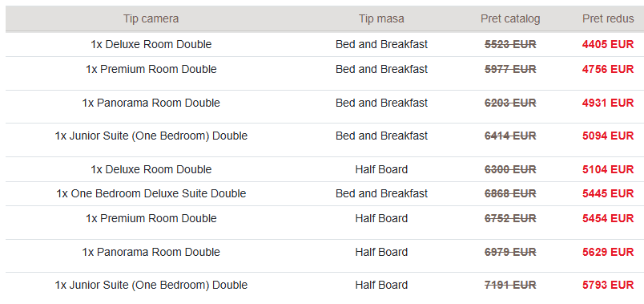Click the Tip masa column header
Image resolution: width=644 pixels, height=304 pixels.
381,19
